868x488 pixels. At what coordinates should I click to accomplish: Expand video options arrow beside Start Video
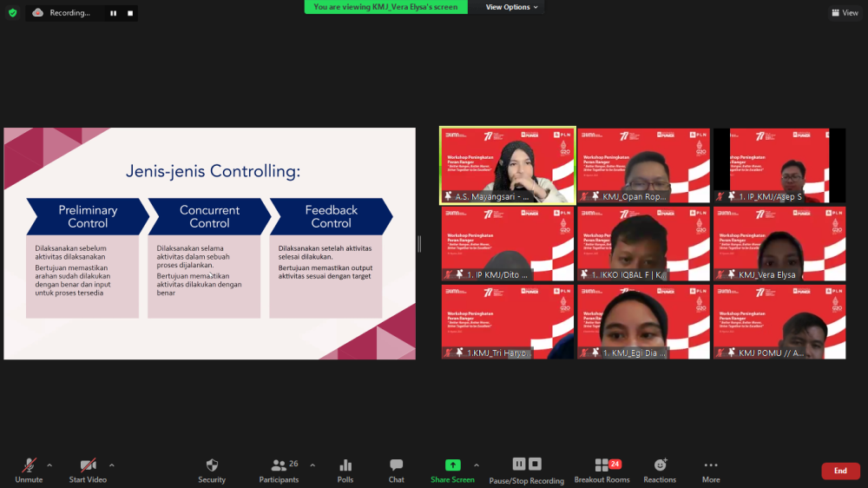pos(111,465)
